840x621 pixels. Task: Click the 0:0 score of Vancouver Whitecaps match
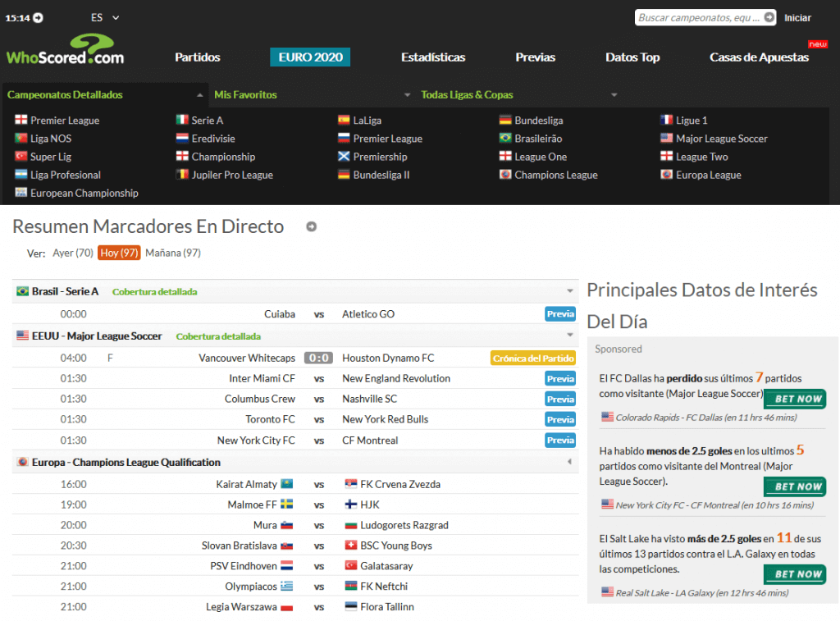pos(319,358)
